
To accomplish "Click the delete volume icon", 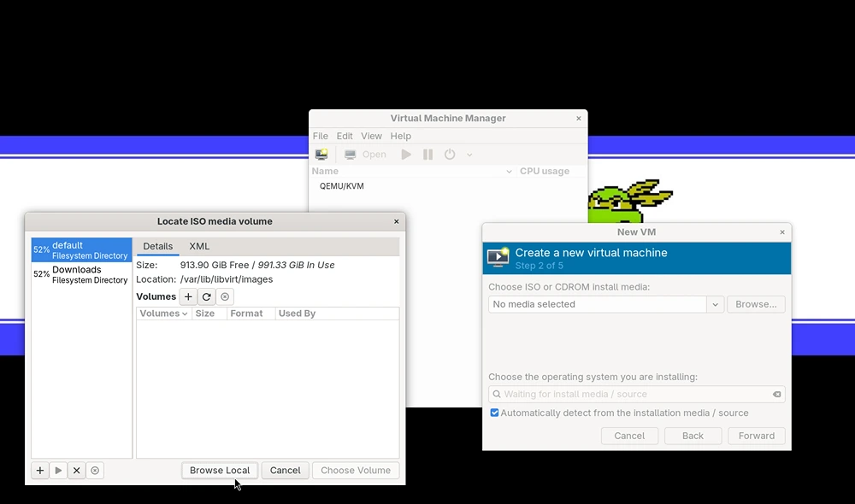I will point(225,296).
